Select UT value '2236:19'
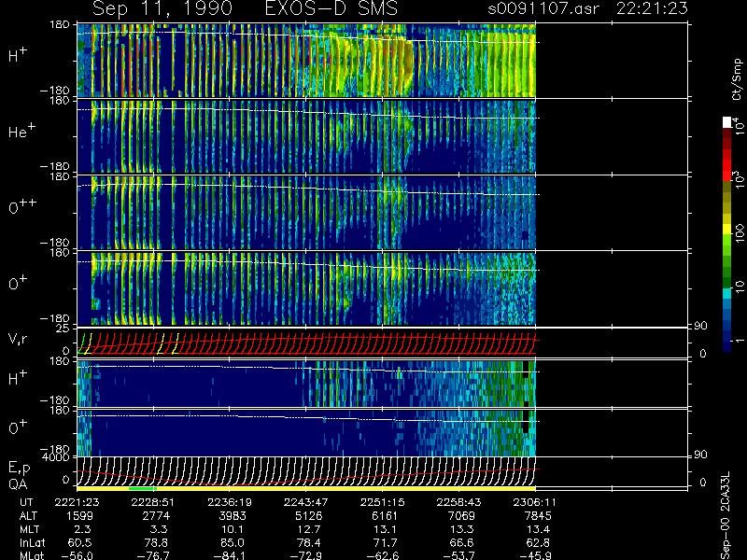This screenshot has width=747, height=560. pyautogui.click(x=230, y=502)
